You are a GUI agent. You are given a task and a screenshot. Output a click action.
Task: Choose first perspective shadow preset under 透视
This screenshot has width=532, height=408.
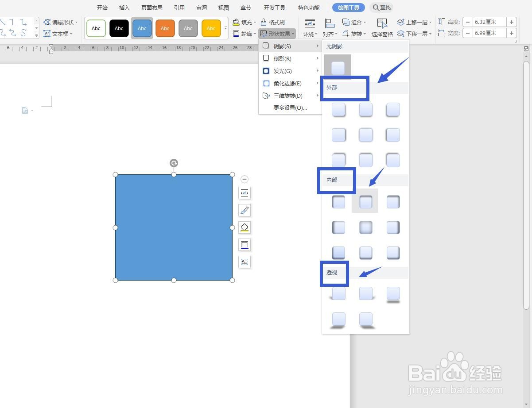(x=339, y=293)
